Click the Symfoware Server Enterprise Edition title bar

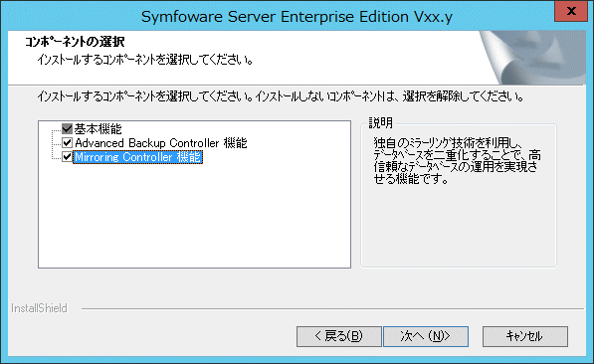click(297, 17)
